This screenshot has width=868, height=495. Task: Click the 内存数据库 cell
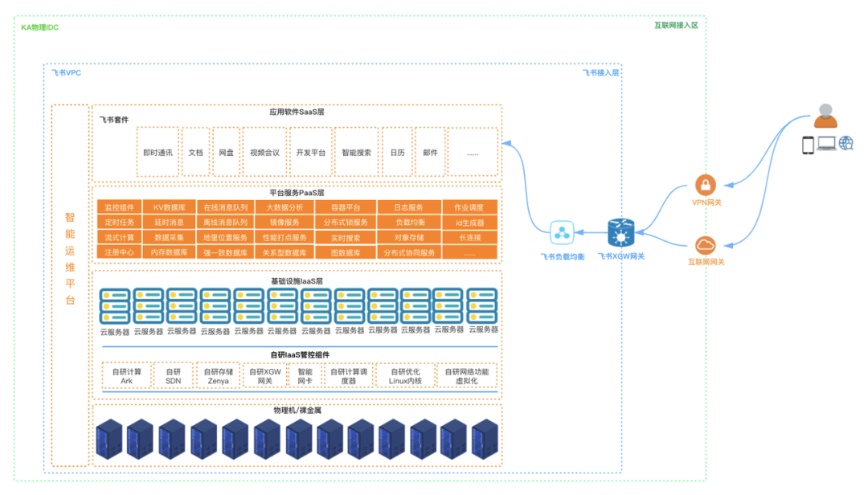(x=170, y=252)
